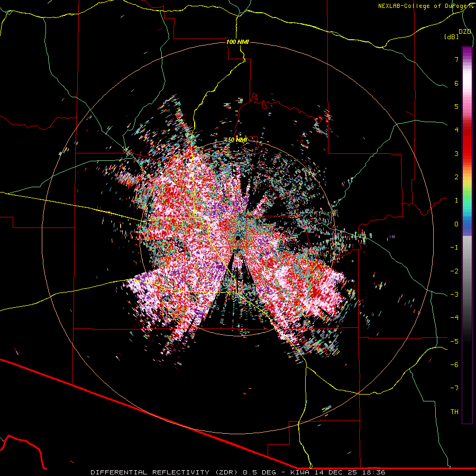Click the 5 dB value on the color scale

(456, 106)
